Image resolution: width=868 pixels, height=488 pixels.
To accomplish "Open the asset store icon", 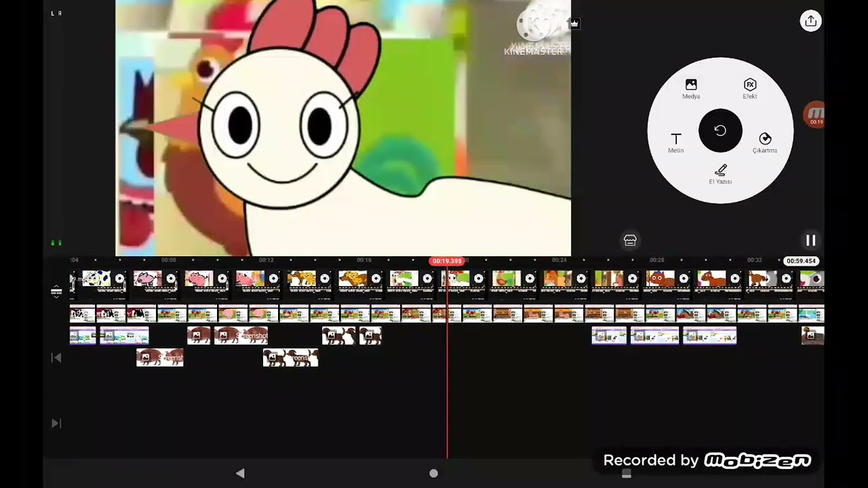I will (x=630, y=240).
